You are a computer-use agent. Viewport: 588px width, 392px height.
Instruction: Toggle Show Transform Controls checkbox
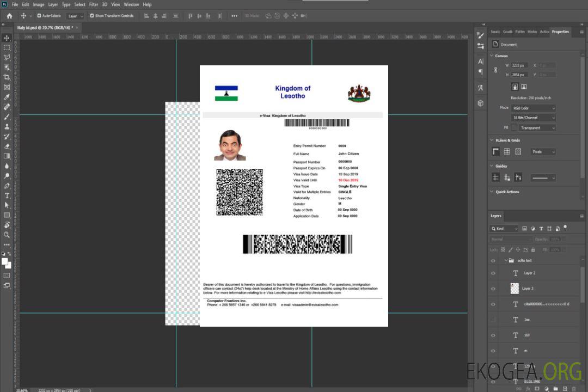pos(92,16)
